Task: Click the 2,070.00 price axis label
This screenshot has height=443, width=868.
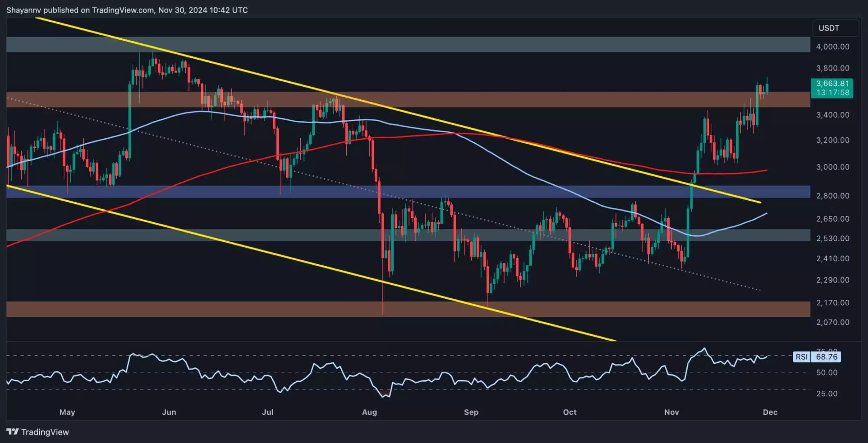Action: (833, 322)
